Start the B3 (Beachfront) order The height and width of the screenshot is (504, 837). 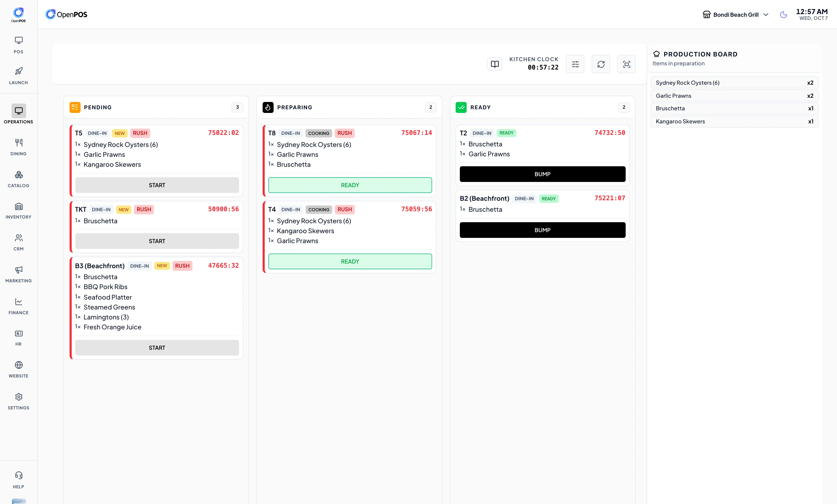(157, 347)
